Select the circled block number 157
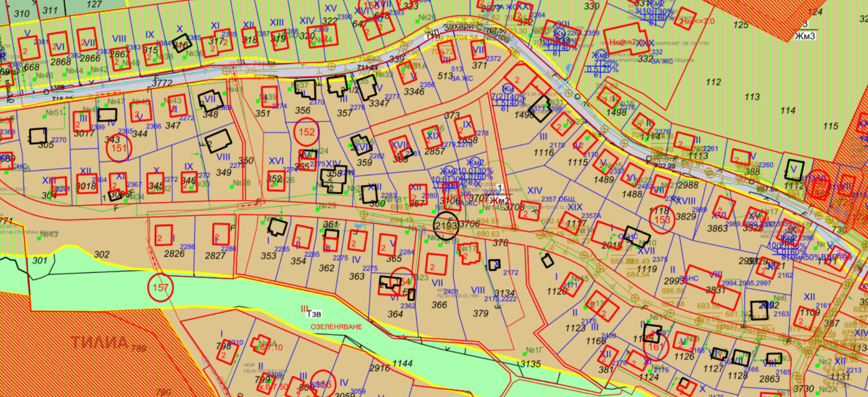 pos(161,287)
